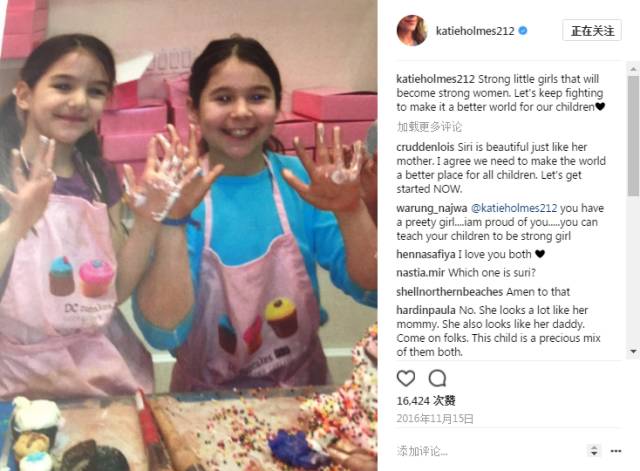Toggle the 正在关注 following button
Screen dimensions: 640x471
pyautogui.click(x=592, y=31)
